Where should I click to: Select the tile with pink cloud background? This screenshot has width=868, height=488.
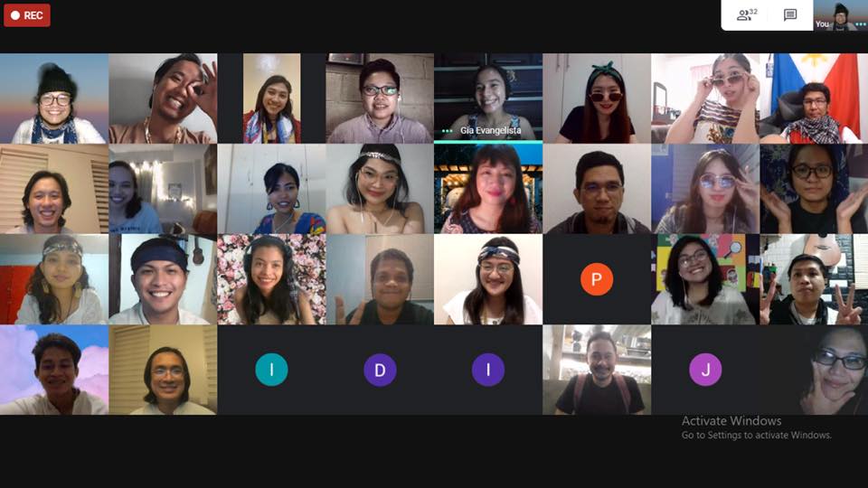point(54,370)
